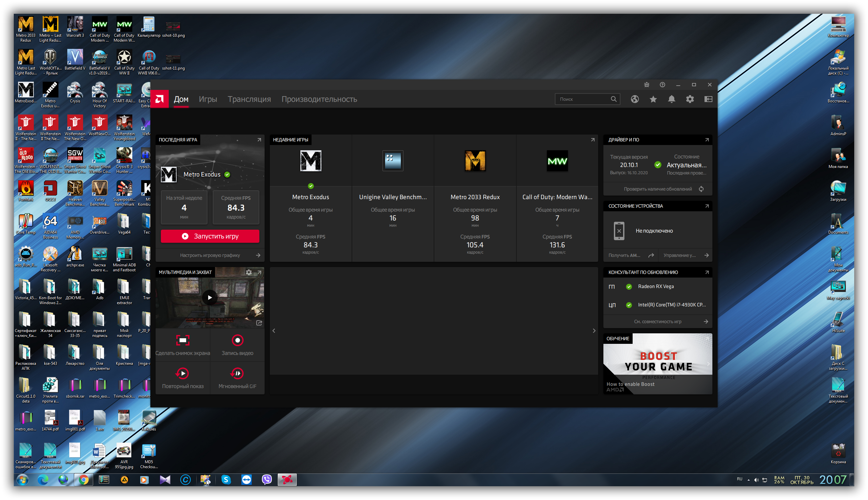Start video recording with the record icon
This screenshot has width=868, height=500.
click(x=237, y=340)
